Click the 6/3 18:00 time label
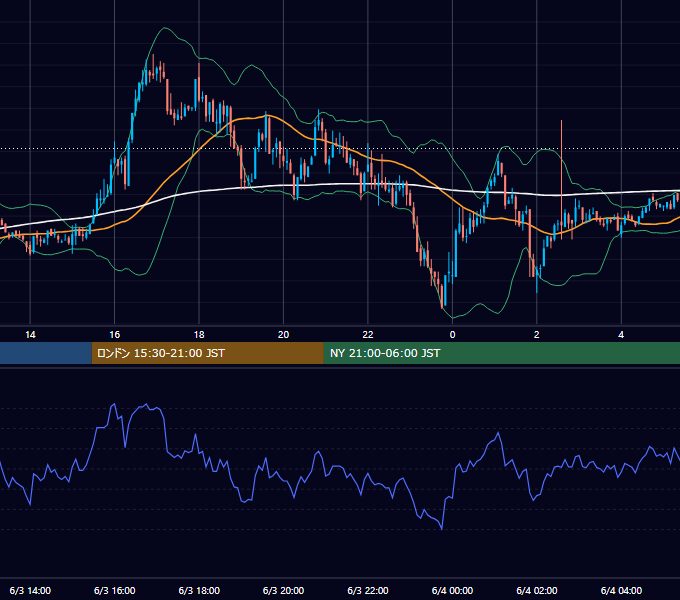Viewport: 680px width, 600px height. [199, 590]
